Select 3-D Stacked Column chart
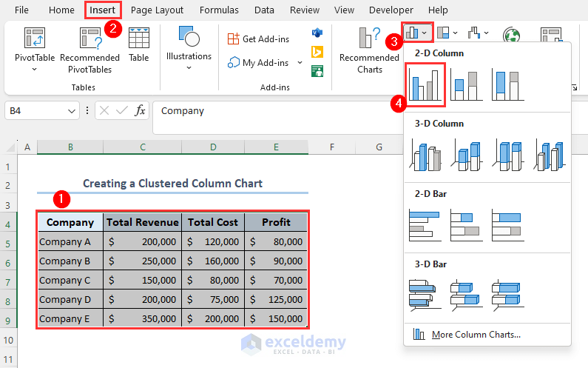Screen dimensions: 588x368 (x=467, y=155)
